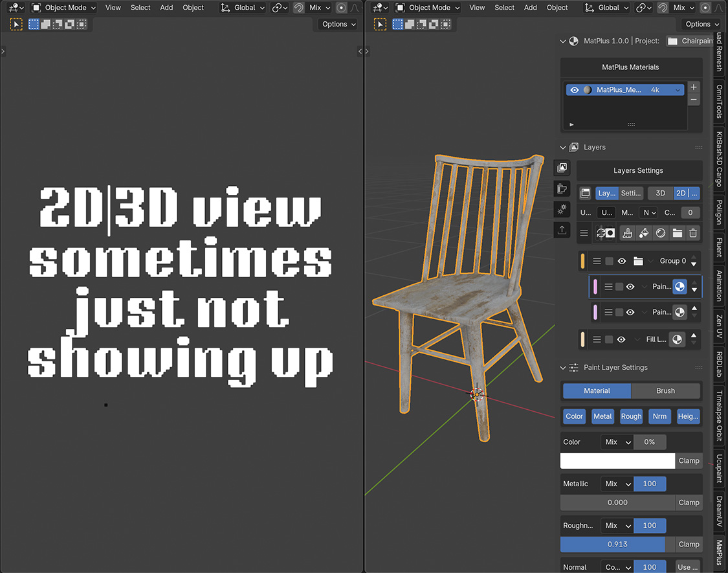Toggle the Rough channel button

point(631,416)
